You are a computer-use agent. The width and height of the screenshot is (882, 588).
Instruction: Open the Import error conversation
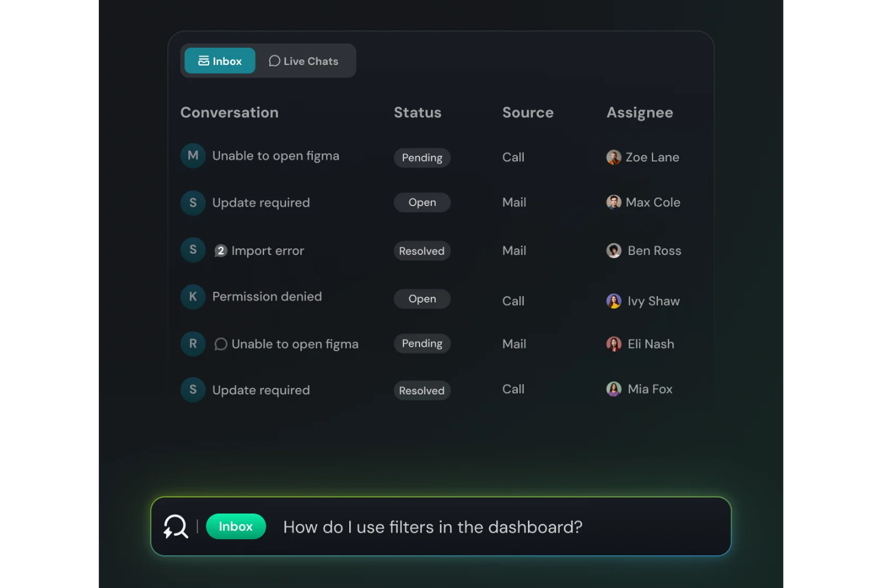(268, 250)
